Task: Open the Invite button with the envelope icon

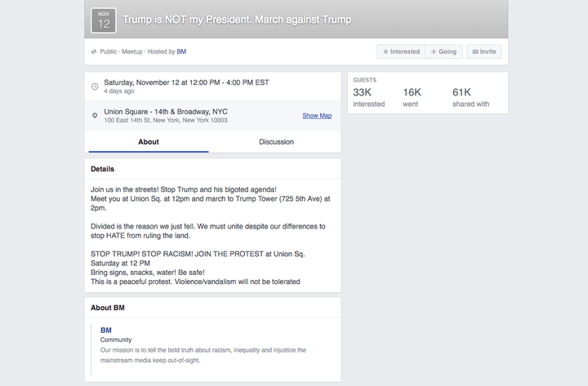Action: click(x=483, y=51)
